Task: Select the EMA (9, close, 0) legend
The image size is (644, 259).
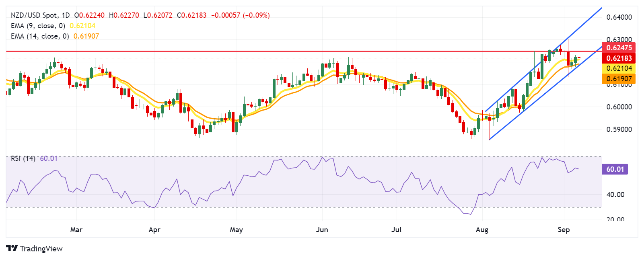Action: pyautogui.click(x=38, y=26)
